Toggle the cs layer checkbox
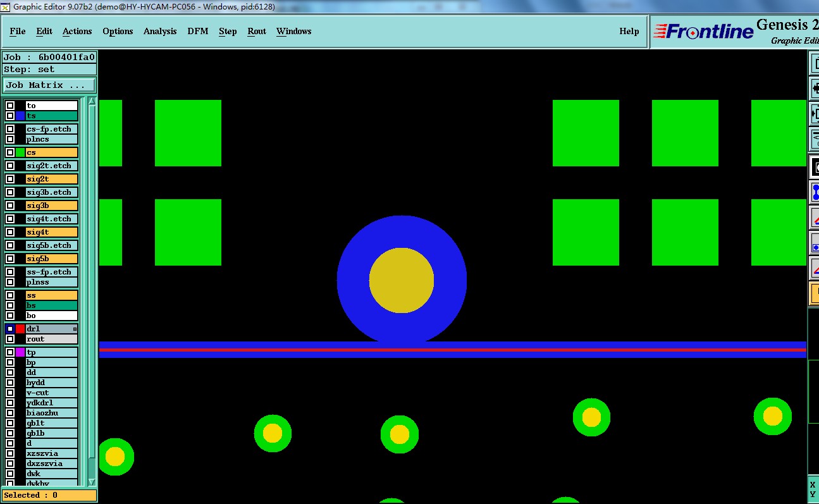819x504 pixels. [x=10, y=152]
